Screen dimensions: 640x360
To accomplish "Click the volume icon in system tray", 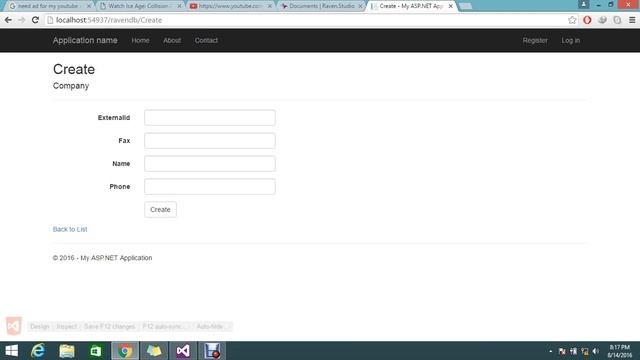I will coord(596,351).
